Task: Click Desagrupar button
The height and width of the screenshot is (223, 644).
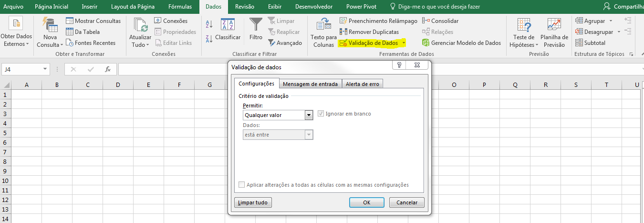Action: (x=594, y=32)
